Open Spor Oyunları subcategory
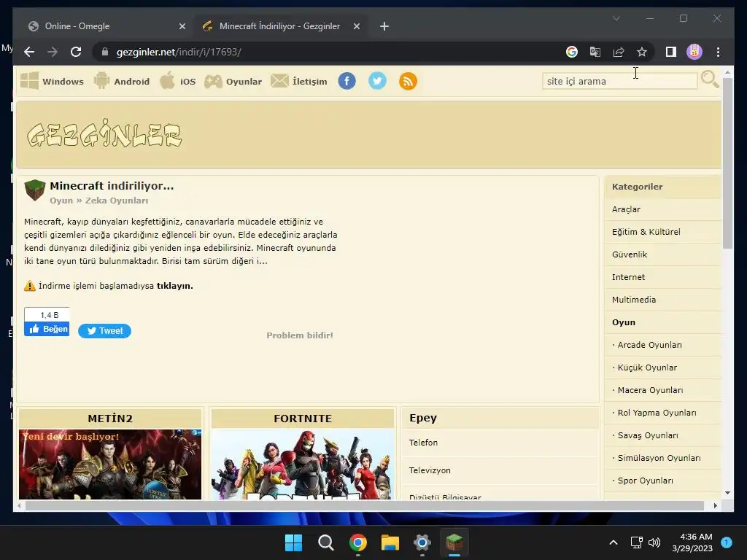 point(645,481)
